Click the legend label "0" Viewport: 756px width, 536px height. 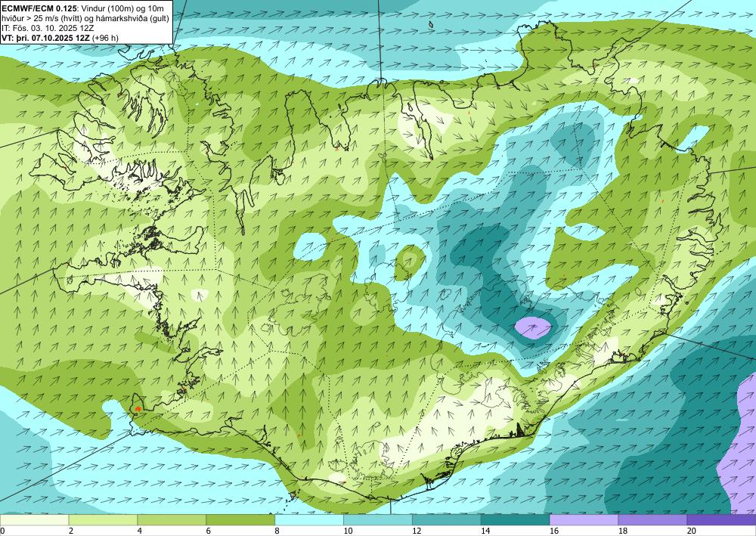[x=2, y=531]
